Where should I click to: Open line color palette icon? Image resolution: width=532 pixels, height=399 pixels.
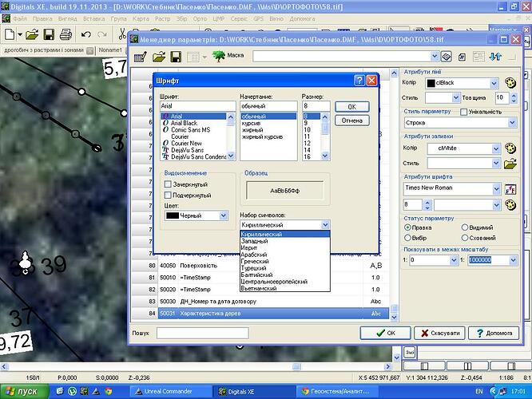pos(510,83)
